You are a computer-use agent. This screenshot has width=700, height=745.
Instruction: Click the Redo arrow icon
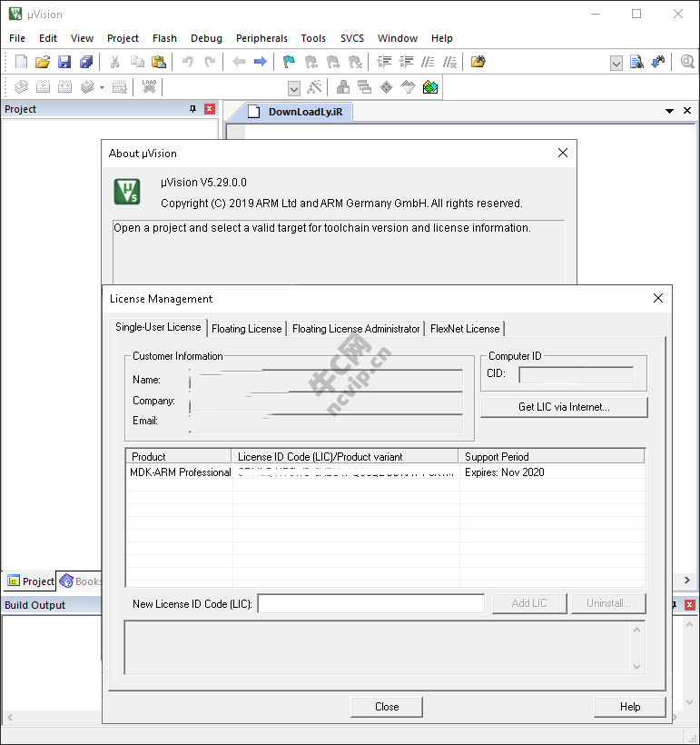pyautogui.click(x=210, y=62)
